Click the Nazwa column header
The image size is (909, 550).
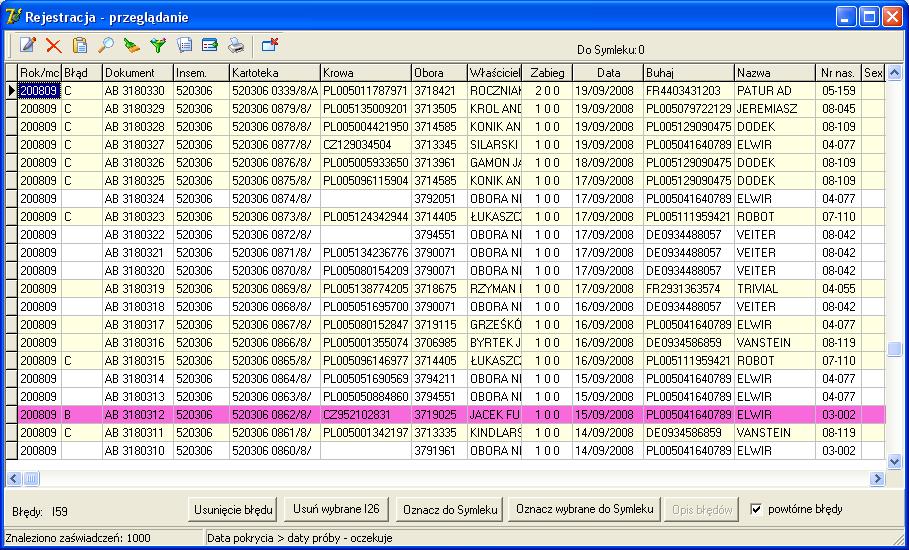click(x=775, y=72)
